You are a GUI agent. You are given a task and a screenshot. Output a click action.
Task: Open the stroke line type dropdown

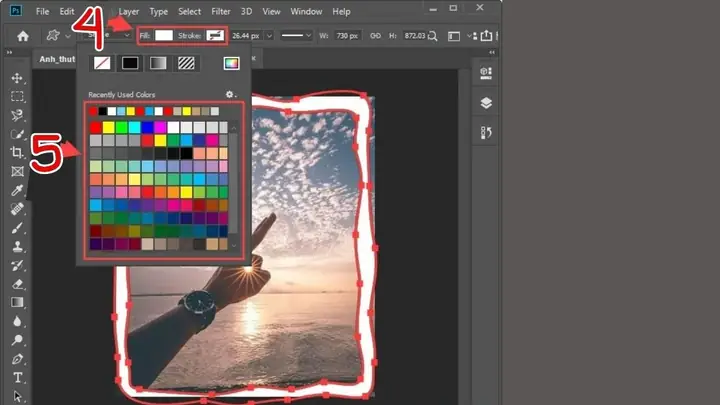(296, 35)
